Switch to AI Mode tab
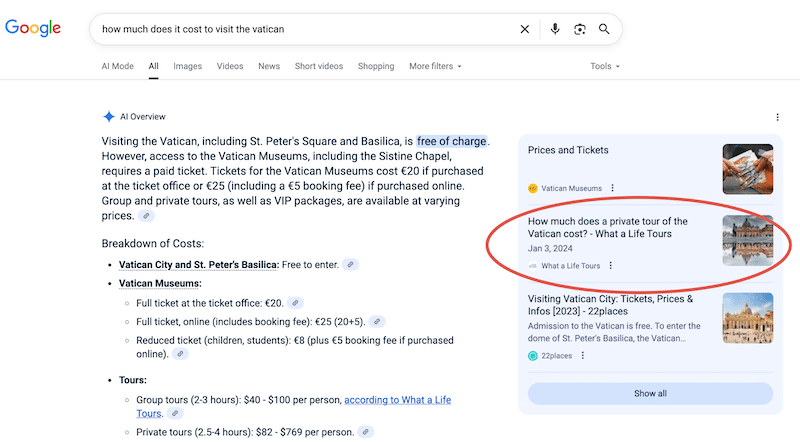Viewport: 800px width, 442px height. coord(117,66)
